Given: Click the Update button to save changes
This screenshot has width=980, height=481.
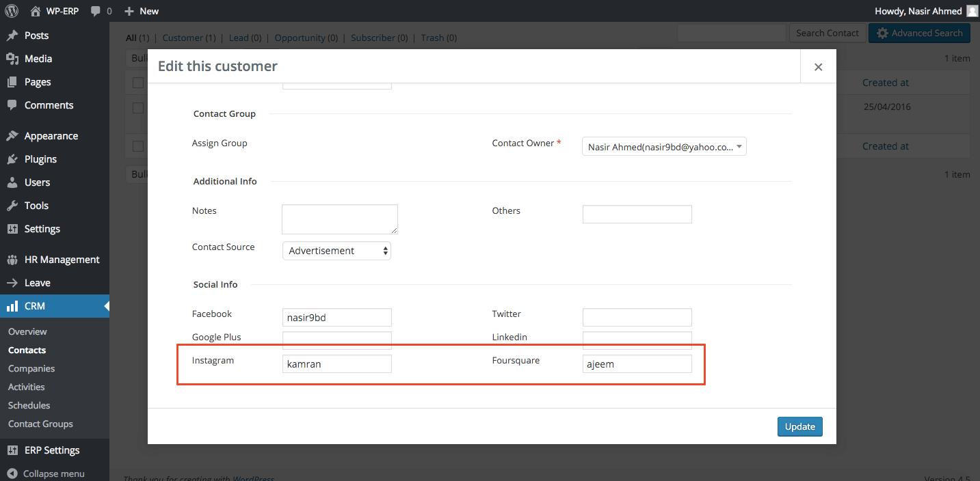Looking at the screenshot, I should pos(799,426).
